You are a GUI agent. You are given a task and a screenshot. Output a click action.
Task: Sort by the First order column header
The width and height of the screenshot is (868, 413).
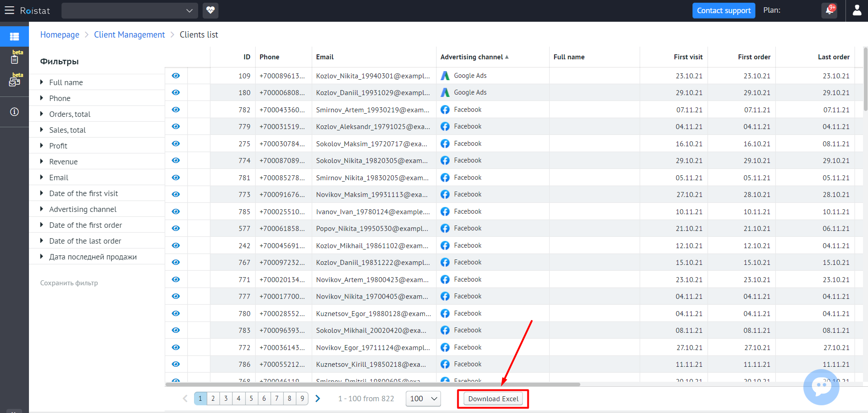754,57
